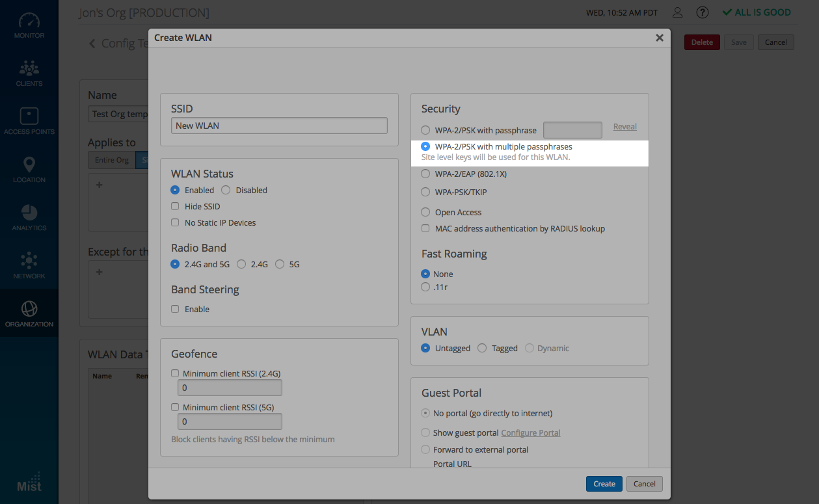Enable Band Steering checkbox
The image size is (819, 504).
click(x=175, y=309)
